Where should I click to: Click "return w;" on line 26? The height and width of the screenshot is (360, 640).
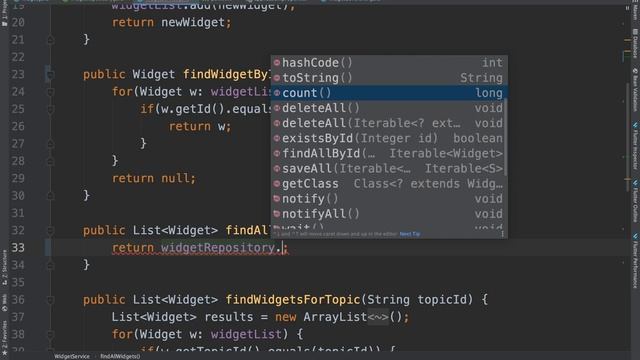200,127
